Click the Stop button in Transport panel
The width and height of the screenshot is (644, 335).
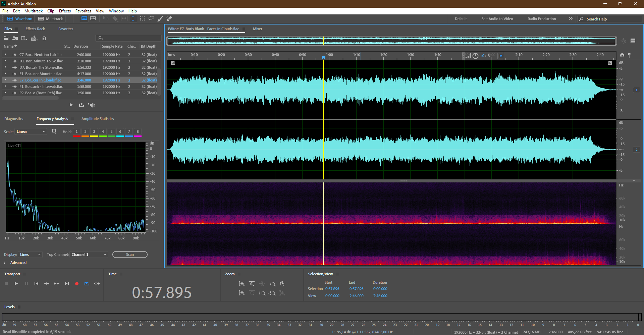point(6,284)
